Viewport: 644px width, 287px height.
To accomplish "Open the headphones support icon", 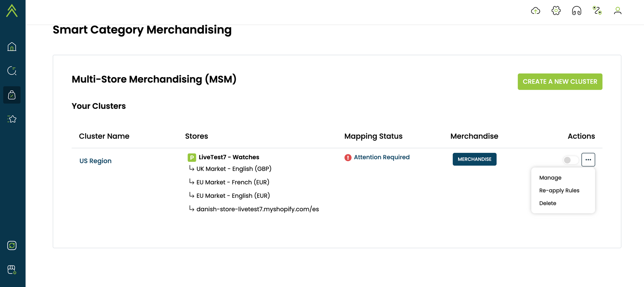I will click(577, 11).
